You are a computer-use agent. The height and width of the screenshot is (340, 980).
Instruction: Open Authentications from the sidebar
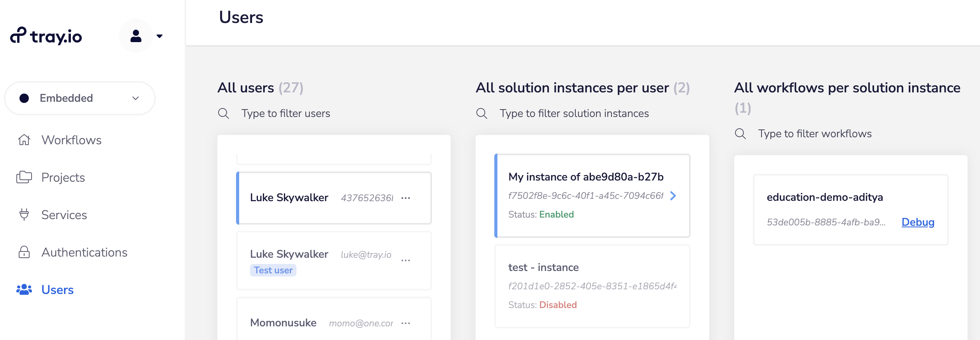[x=84, y=252]
